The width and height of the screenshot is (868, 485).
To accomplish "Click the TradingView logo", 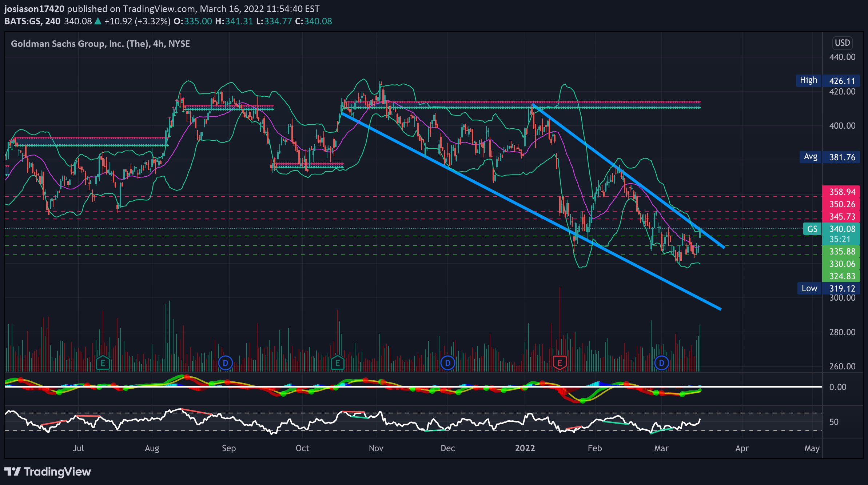I will [48, 472].
